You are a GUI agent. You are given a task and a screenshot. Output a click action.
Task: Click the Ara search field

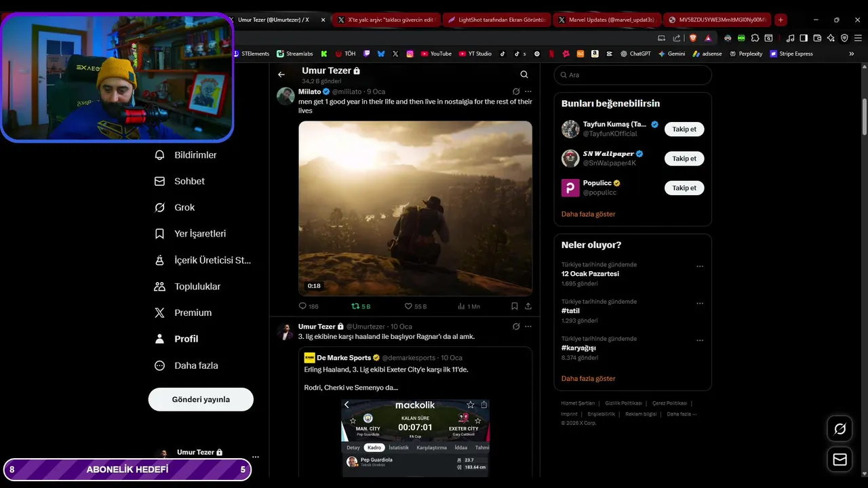click(633, 75)
